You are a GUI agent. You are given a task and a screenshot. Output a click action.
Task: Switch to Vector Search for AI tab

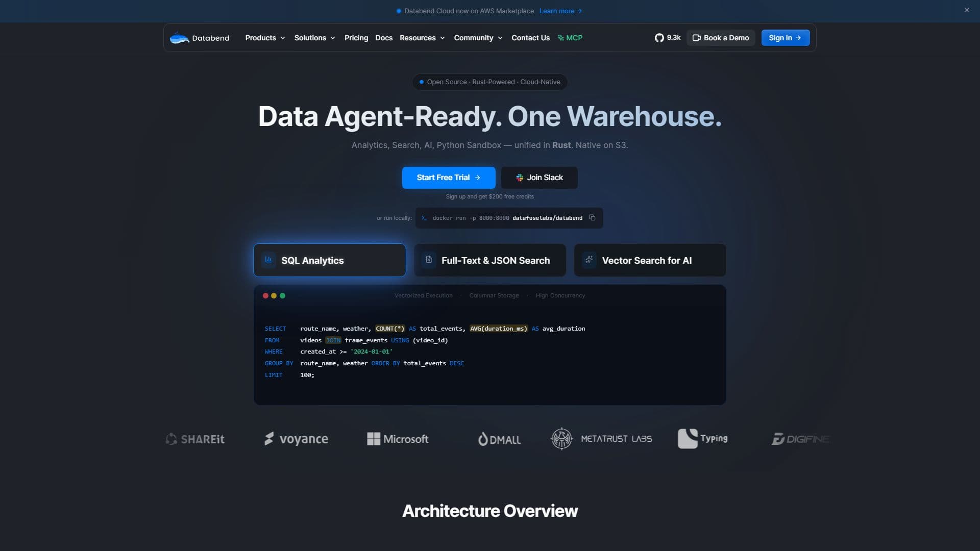[650, 260]
